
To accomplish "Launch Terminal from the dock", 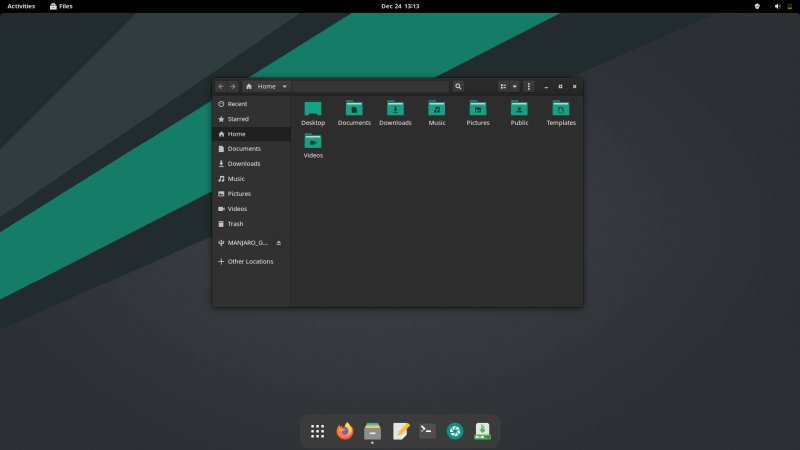I will [428, 432].
